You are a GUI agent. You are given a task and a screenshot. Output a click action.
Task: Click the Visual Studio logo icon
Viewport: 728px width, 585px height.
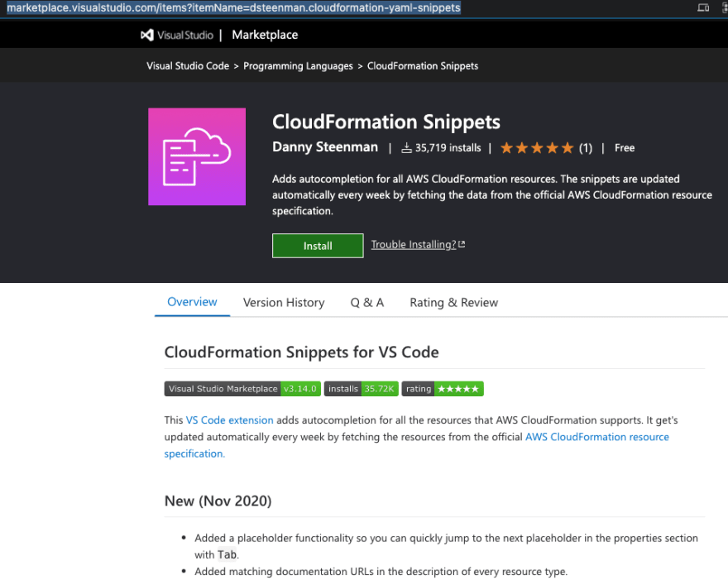click(147, 36)
